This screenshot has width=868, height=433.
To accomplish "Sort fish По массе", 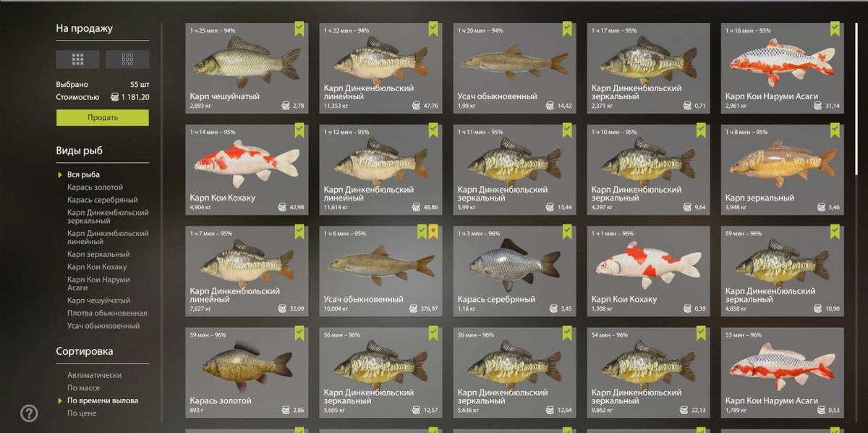I will tap(84, 388).
